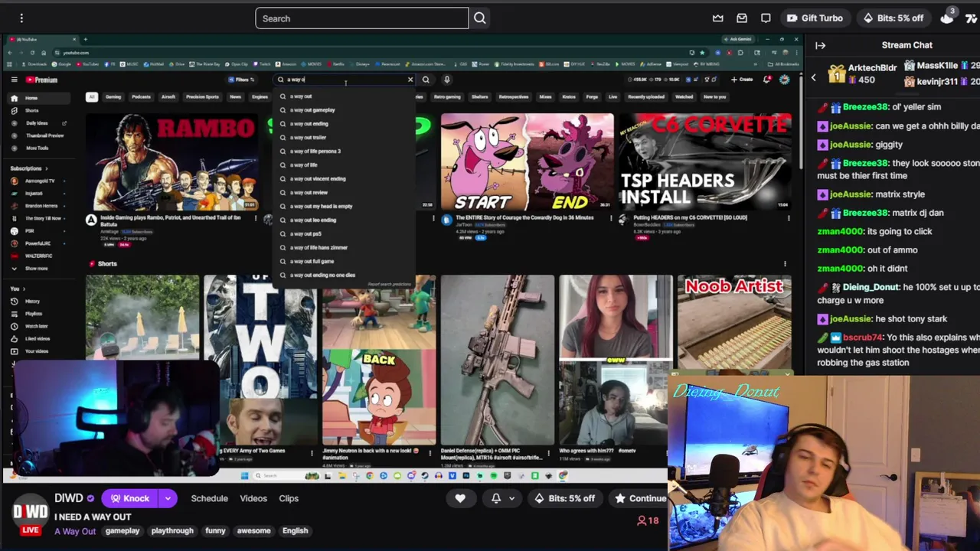Image resolution: width=980 pixels, height=551 pixels.
Task: Toggle the YouTube Filters button
Action: (241, 80)
